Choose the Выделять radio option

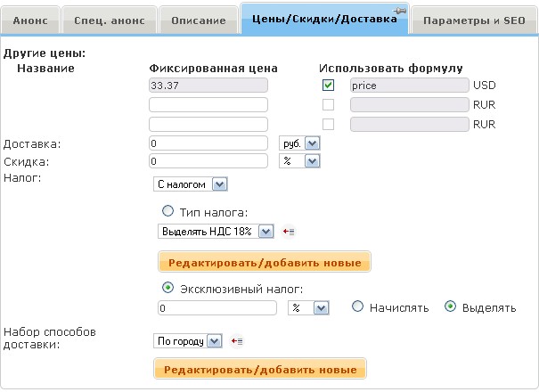pos(450,307)
